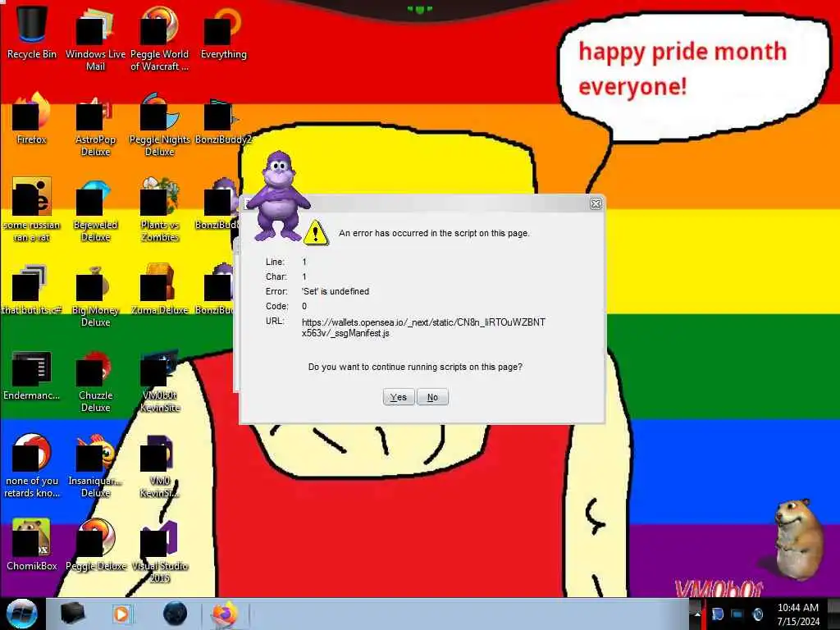This screenshot has height=630, width=840.
Task: Open 'that but its c#' desktop icon
Action: tap(31, 290)
